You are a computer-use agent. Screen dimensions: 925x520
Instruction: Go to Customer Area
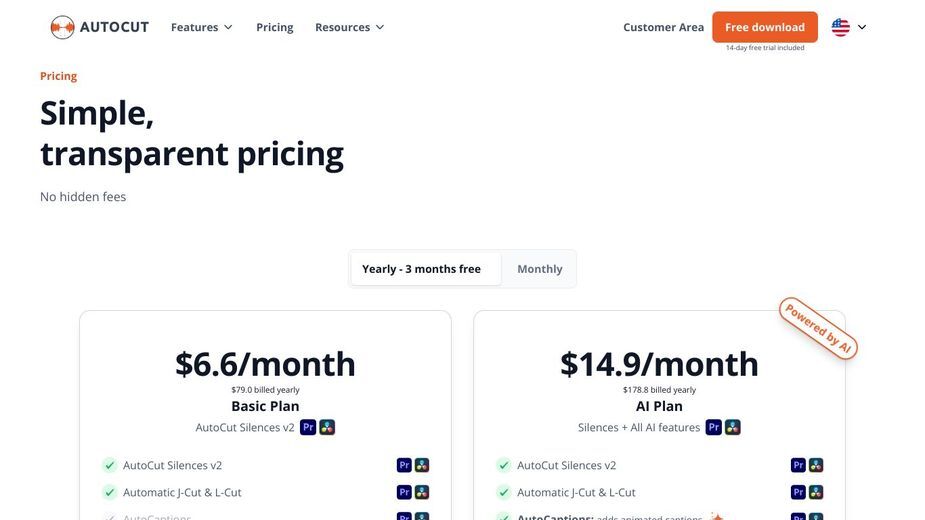[664, 27]
